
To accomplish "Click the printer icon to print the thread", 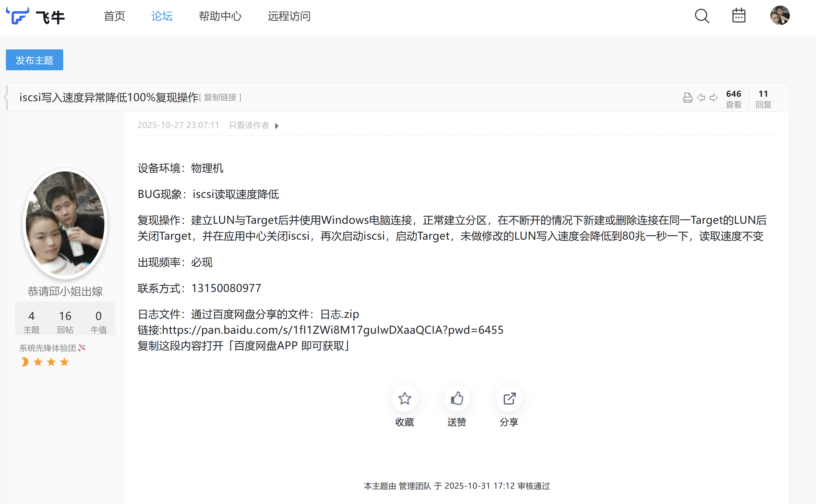I will pos(688,98).
